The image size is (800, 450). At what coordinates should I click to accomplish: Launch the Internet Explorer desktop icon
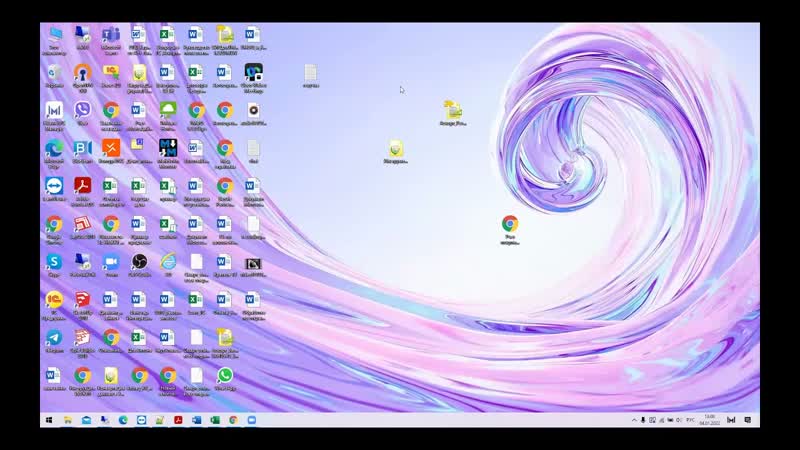tap(167, 262)
